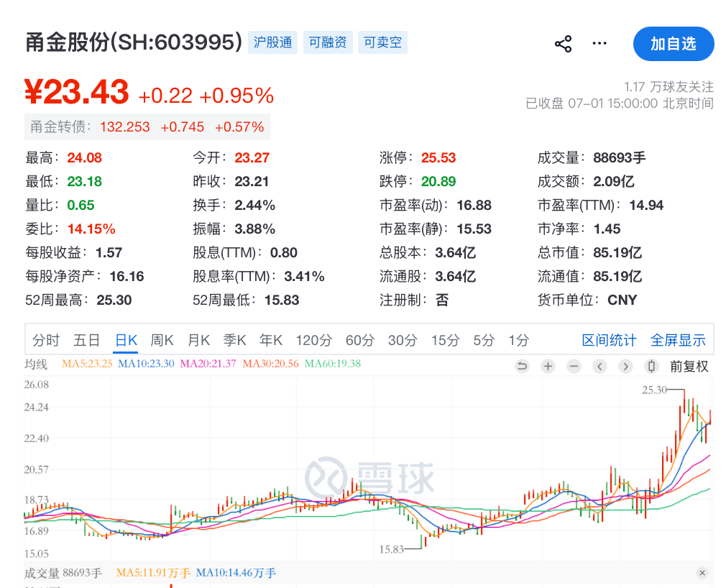Switch to the 1分 chart tab
726x588 pixels.
pos(518,340)
